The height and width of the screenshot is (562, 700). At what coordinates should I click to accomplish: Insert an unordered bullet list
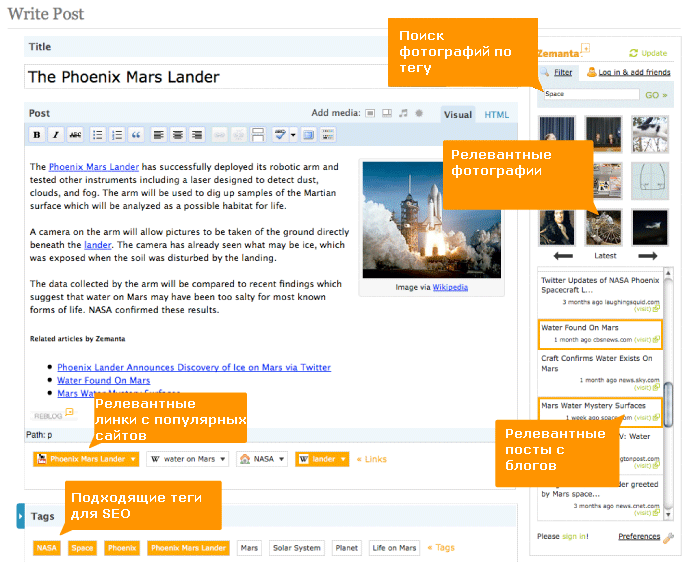point(97,134)
